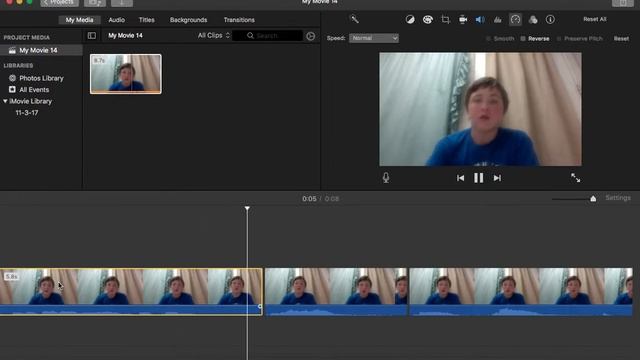Open the noise reduction and equalizer

[x=498, y=19]
